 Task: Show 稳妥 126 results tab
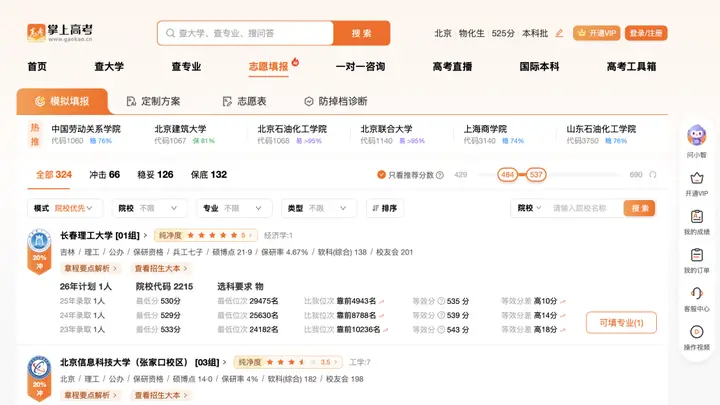pos(155,174)
